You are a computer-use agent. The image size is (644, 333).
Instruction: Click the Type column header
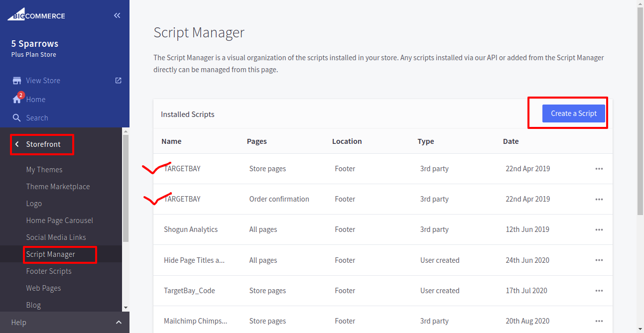click(x=426, y=141)
